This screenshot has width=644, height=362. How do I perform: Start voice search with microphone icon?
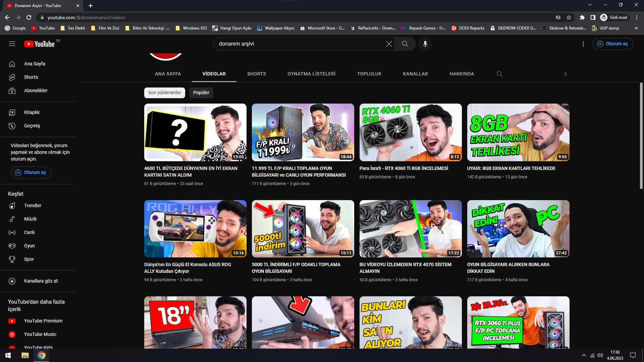[425, 44]
